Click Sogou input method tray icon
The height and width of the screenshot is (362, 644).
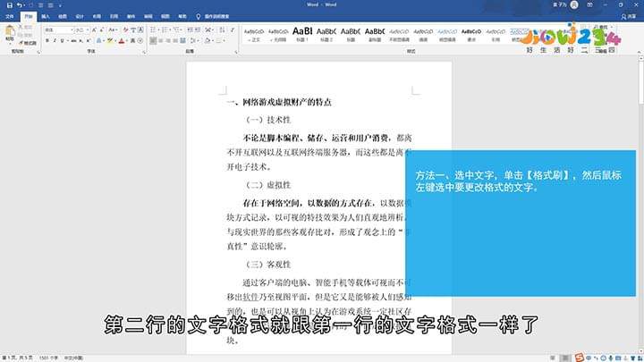[x=579, y=357]
